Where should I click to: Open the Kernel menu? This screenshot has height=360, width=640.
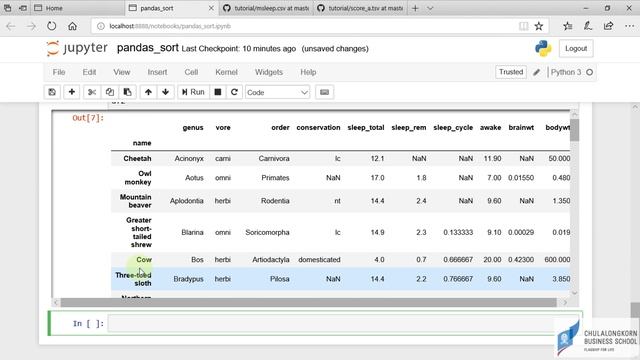pyautogui.click(x=226, y=72)
